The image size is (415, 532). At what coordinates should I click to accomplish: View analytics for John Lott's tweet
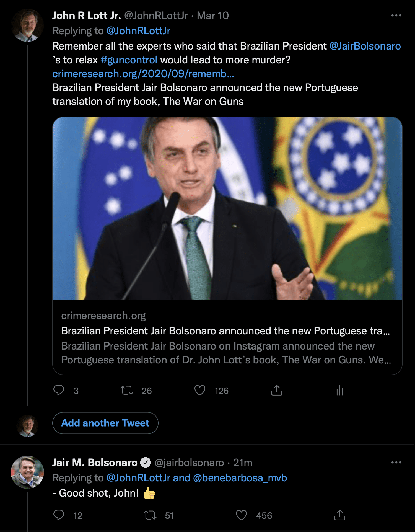[x=340, y=390]
